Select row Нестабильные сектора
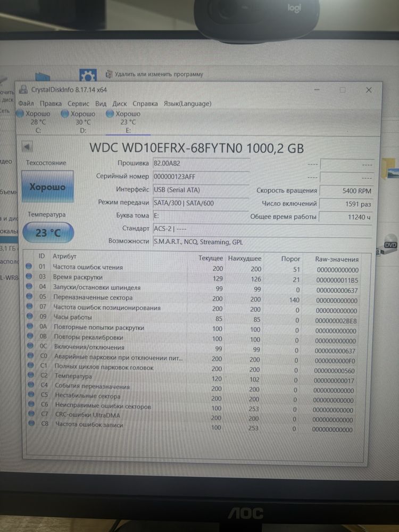The width and height of the screenshot is (399, 532). point(192,397)
